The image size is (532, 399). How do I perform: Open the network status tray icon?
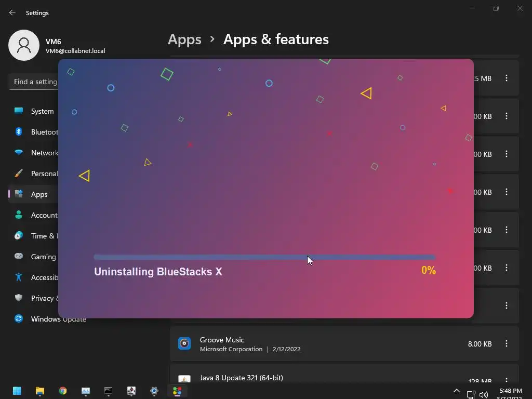[471, 395]
